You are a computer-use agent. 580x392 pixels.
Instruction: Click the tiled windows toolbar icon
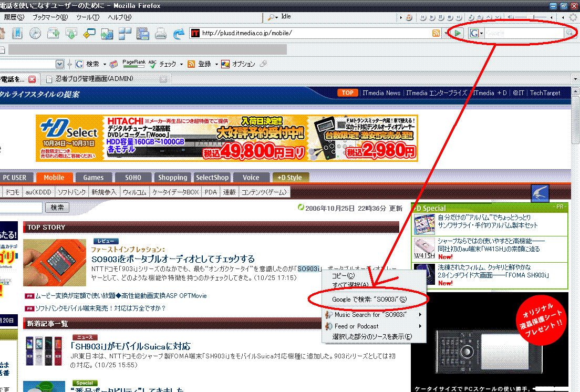[x=125, y=33]
